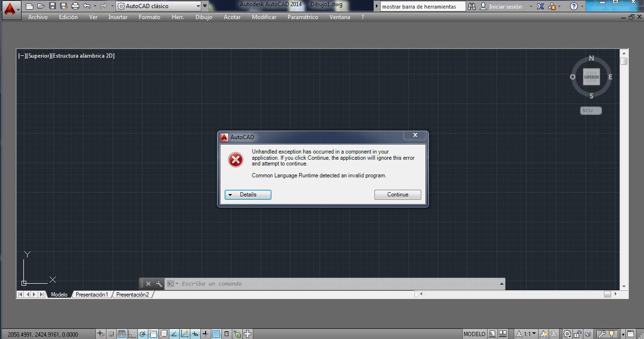Click the coordinates readout 2050.4991, 2424.9161

click(43, 334)
